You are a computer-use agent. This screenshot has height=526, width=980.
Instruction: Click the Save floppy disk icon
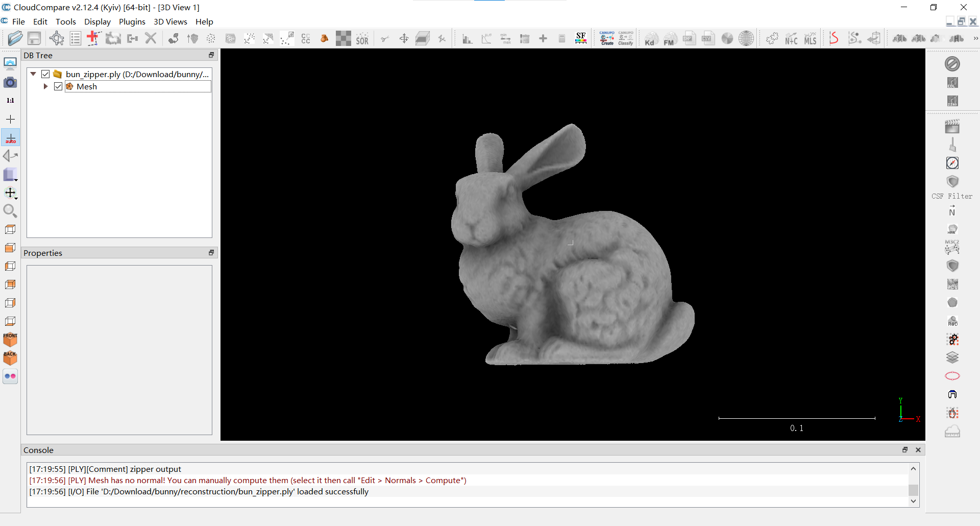point(34,38)
